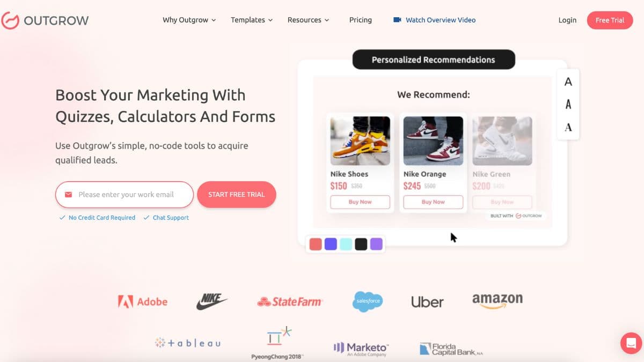The image size is (644, 362).
Task: Click the envelope icon in email field
Action: pos(68,195)
